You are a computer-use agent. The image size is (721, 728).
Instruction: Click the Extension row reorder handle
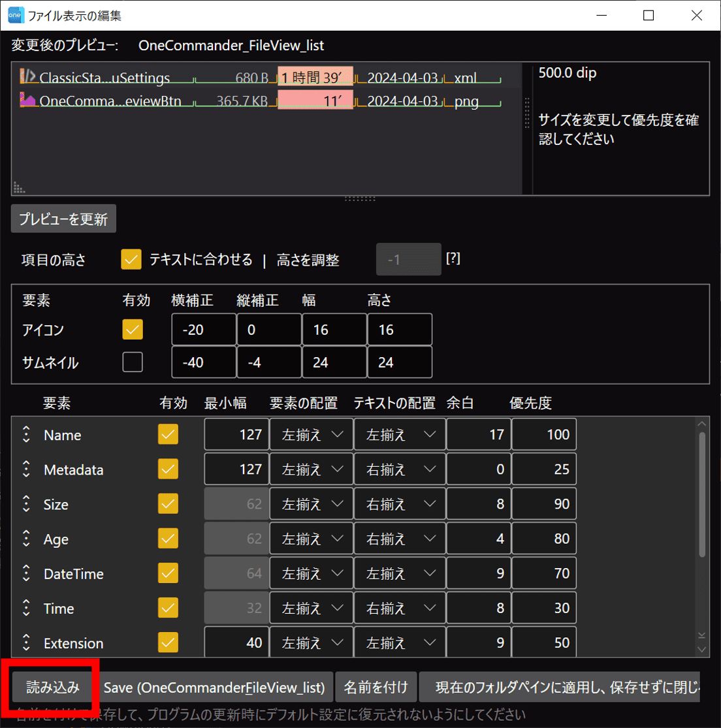click(x=27, y=642)
